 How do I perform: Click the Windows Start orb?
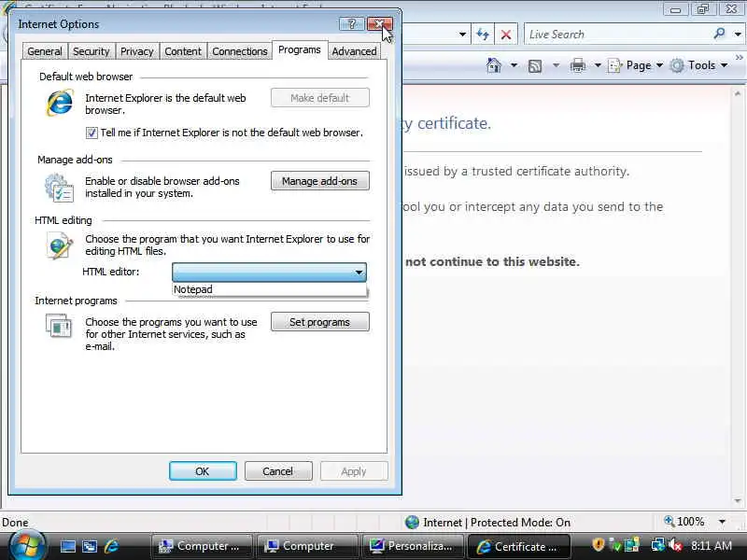pos(28,546)
